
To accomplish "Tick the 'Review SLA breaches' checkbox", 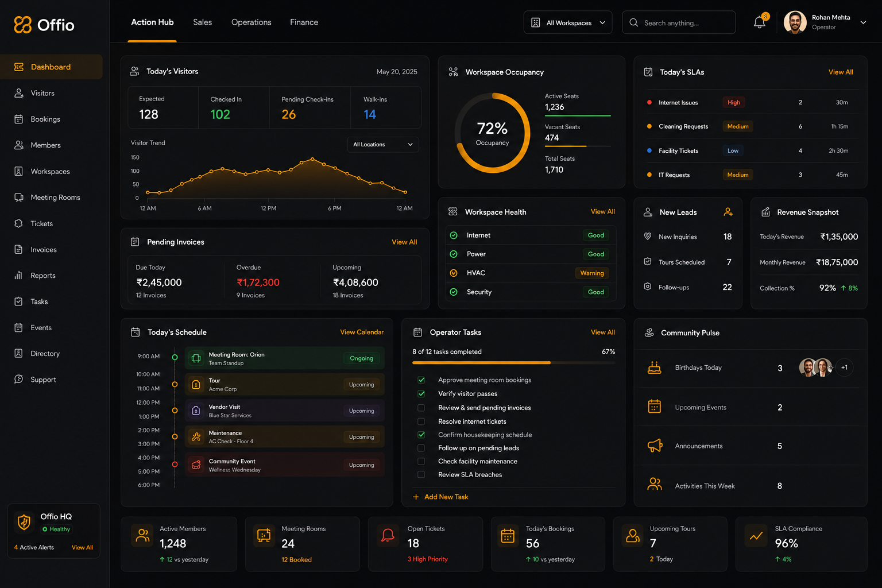I will [421, 475].
